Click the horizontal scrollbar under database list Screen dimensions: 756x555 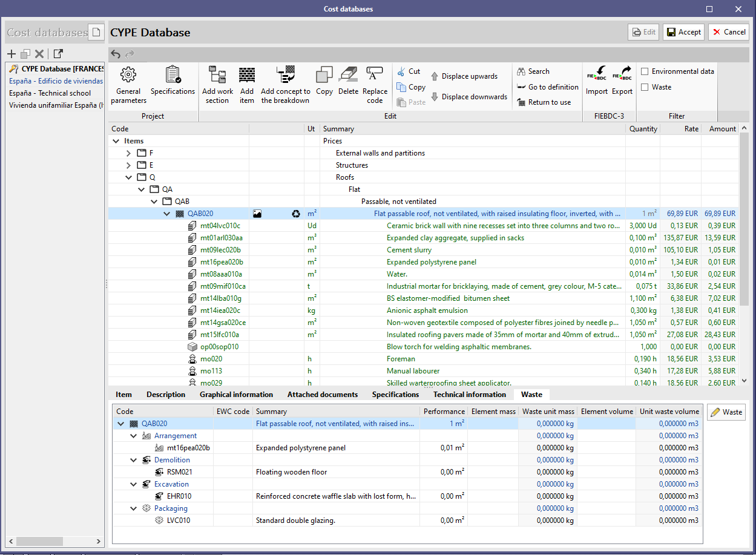pyautogui.click(x=40, y=541)
